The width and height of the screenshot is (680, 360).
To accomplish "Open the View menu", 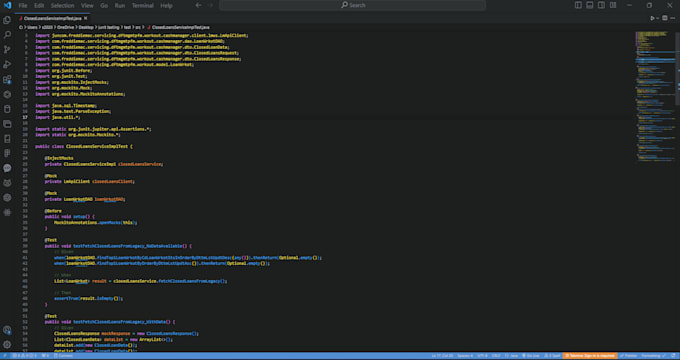I will click(x=87, y=6).
